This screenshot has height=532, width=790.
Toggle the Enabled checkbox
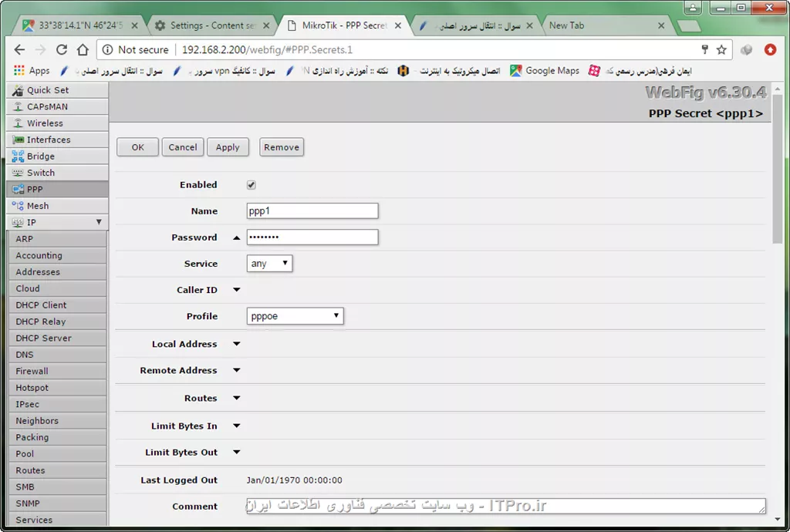(x=252, y=185)
